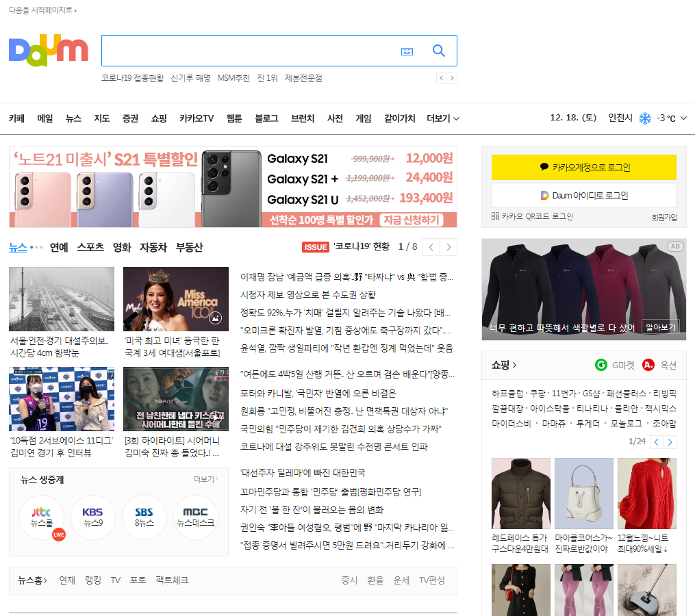Open MBC 뉴스데스크 channel icon
Screen dimensions: 695x616
point(195,517)
